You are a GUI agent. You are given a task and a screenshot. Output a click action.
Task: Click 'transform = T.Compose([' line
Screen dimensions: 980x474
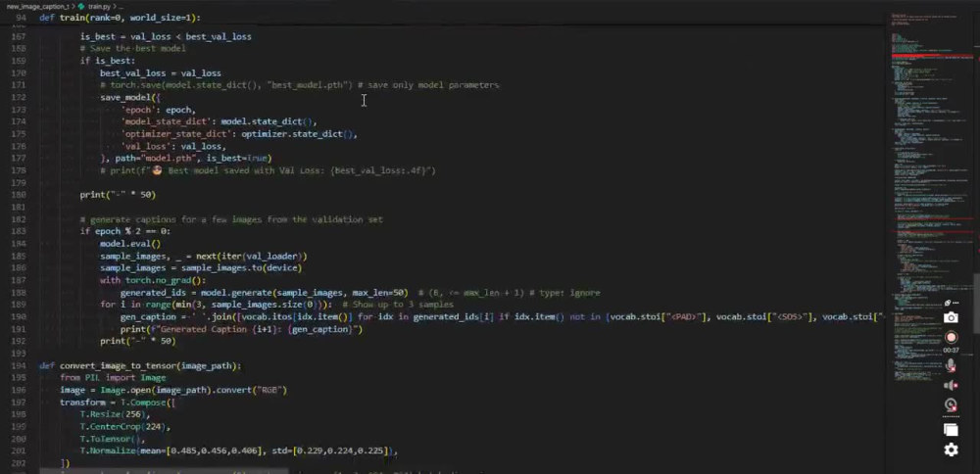click(118, 403)
